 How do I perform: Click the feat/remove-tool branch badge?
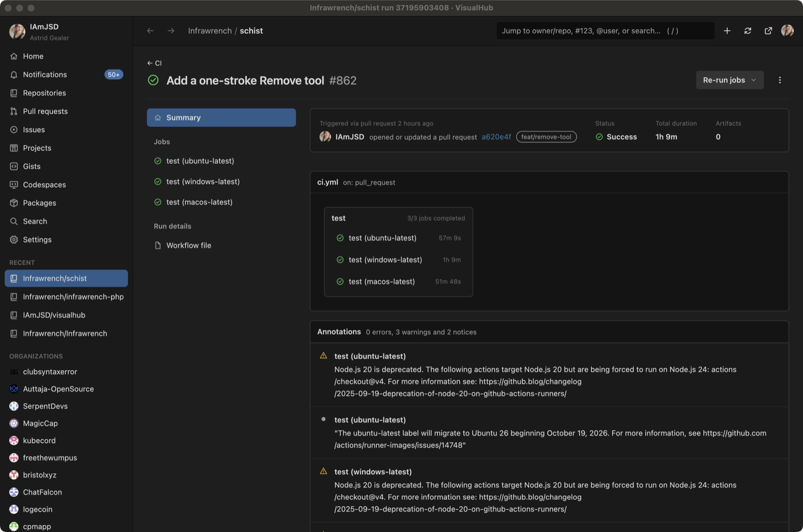[x=547, y=137]
